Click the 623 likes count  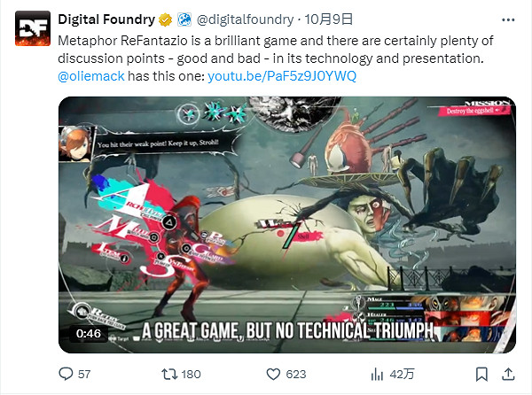(x=296, y=375)
